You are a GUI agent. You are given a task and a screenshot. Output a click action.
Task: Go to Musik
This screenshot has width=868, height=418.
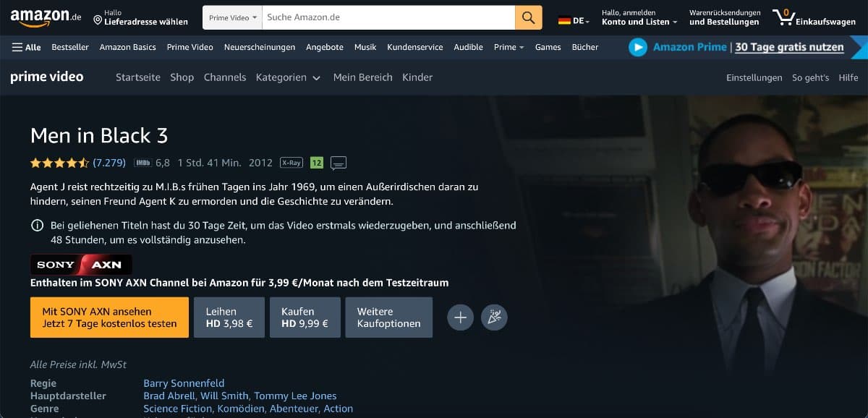[365, 47]
